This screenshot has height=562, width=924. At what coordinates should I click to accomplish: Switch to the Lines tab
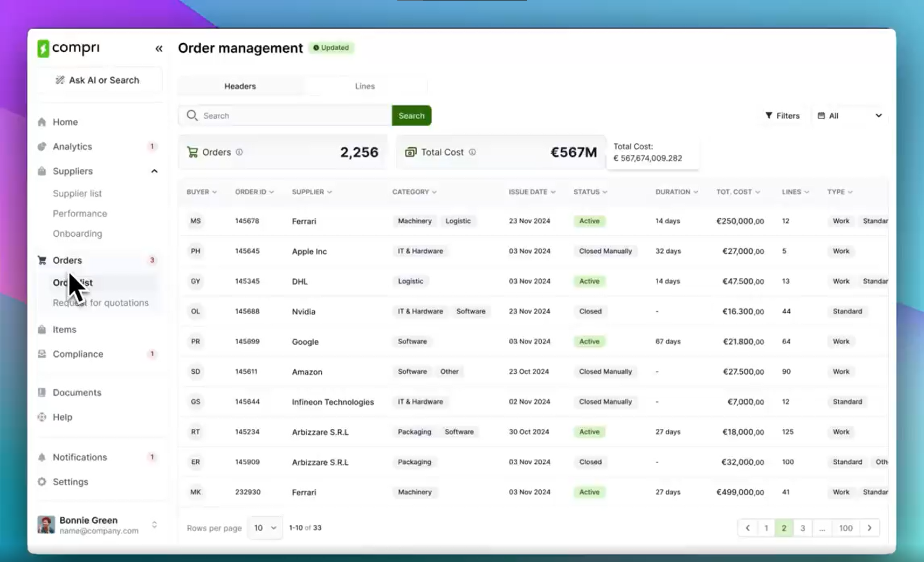point(365,86)
